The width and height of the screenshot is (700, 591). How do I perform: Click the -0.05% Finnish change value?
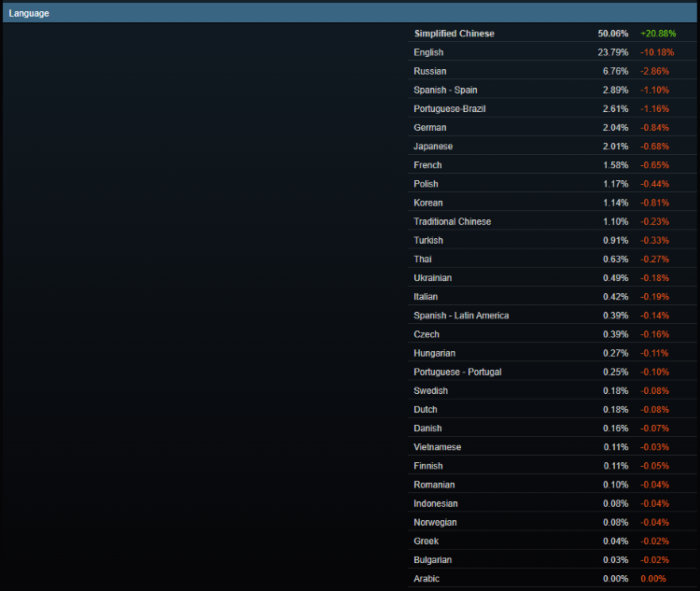(655, 466)
